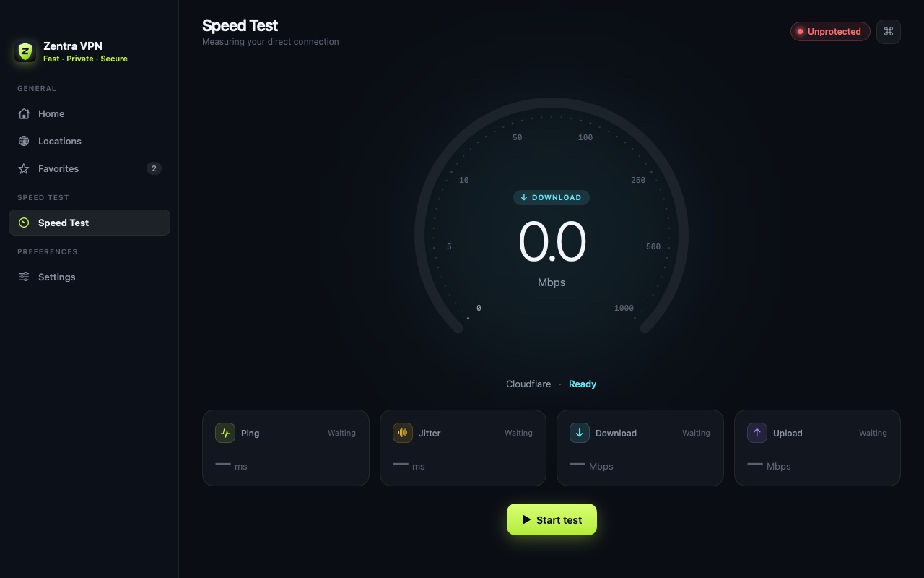
Task: Click the Ping pulse icon
Action: tap(225, 433)
